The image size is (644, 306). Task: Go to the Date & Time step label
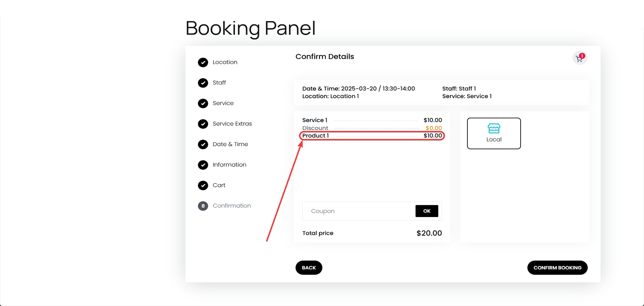coord(230,144)
